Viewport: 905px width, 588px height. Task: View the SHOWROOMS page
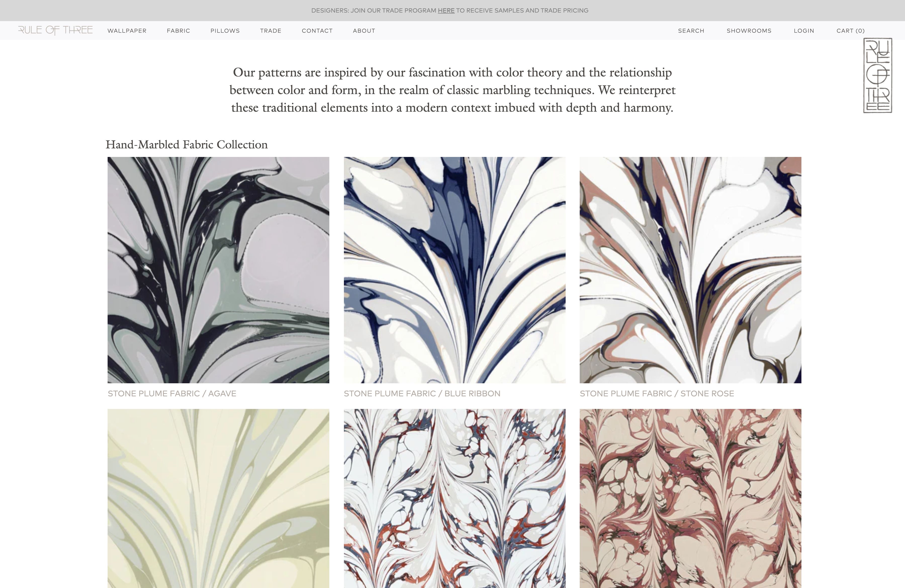pyautogui.click(x=749, y=30)
